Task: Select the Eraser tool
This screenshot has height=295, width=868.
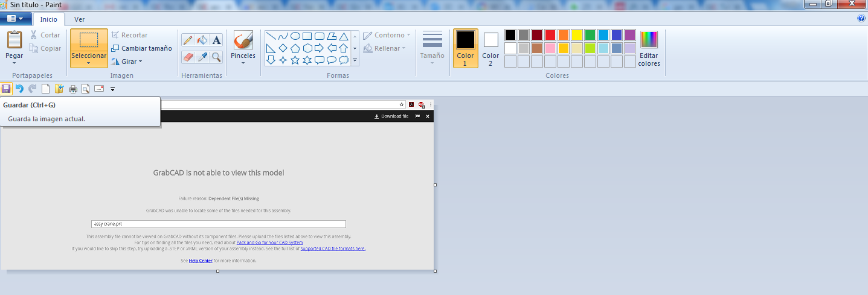Action: click(x=188, y=57)
